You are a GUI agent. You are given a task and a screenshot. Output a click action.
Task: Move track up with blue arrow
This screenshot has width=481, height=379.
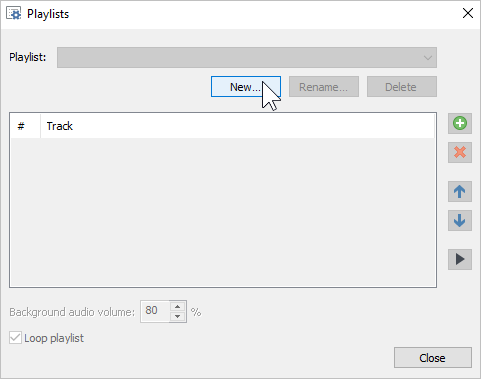(460, 191)
